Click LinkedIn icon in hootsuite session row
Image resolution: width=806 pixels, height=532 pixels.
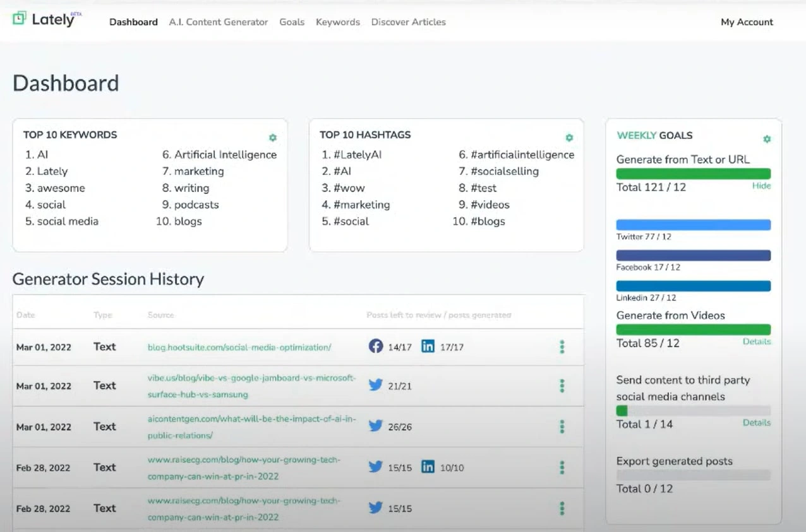428,346
